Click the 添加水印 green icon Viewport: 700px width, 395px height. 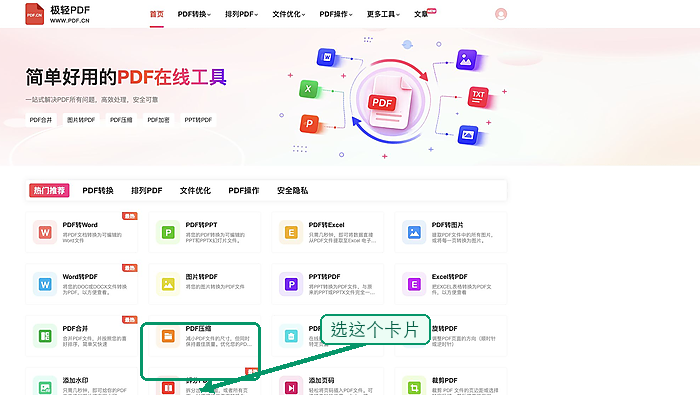(x=45, y=387)
